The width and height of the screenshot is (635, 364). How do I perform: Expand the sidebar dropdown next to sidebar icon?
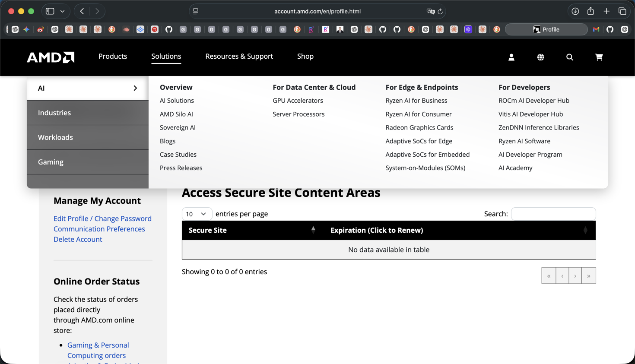coord(63,11)
